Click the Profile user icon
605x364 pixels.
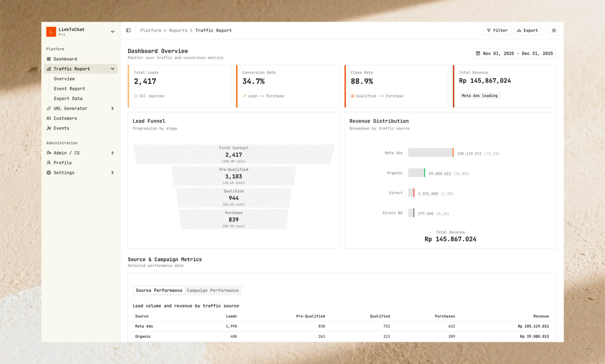pyautogui.click(x=49, y=163)
